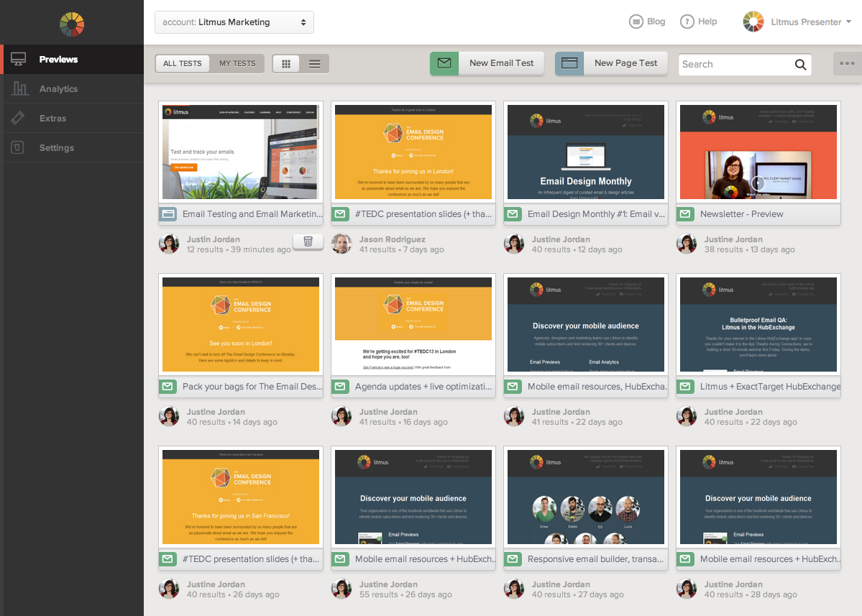
Task: Start a New Email Test
Action: pos(487,63)
